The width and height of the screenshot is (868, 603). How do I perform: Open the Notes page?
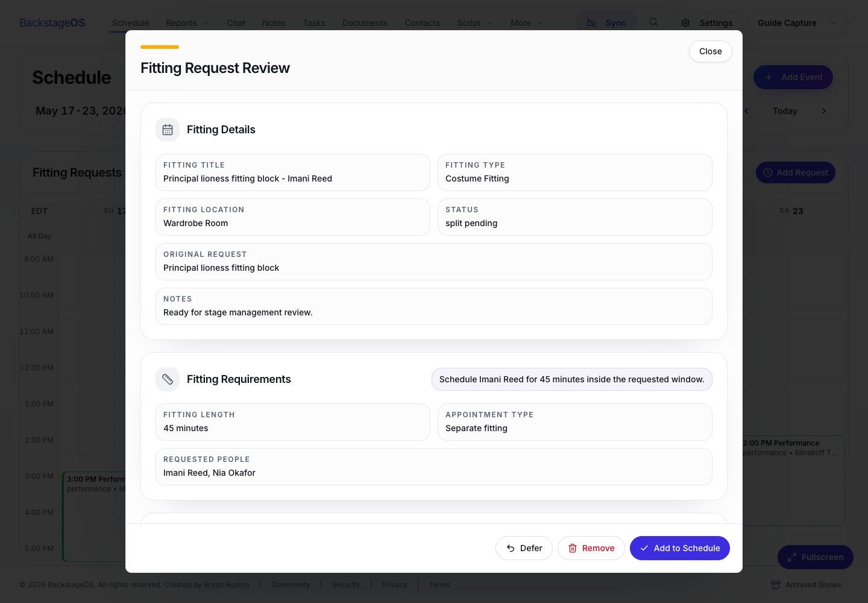[x=274, y=23]
